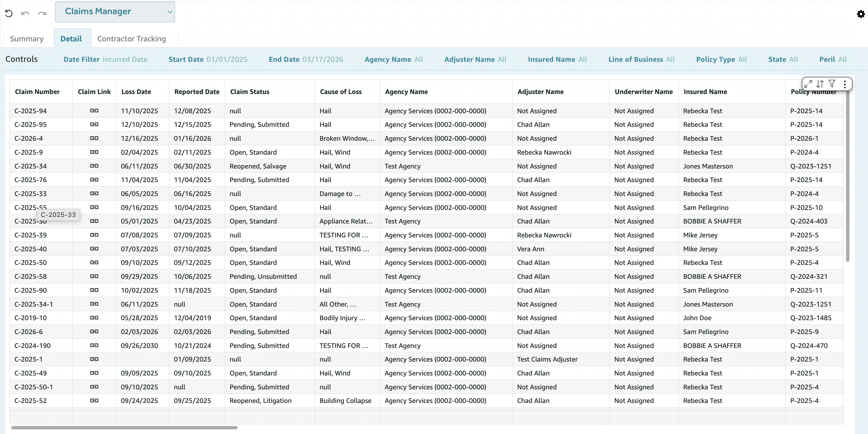Open the settings gear icon
The image size is (868, 434).
(861, 14)
